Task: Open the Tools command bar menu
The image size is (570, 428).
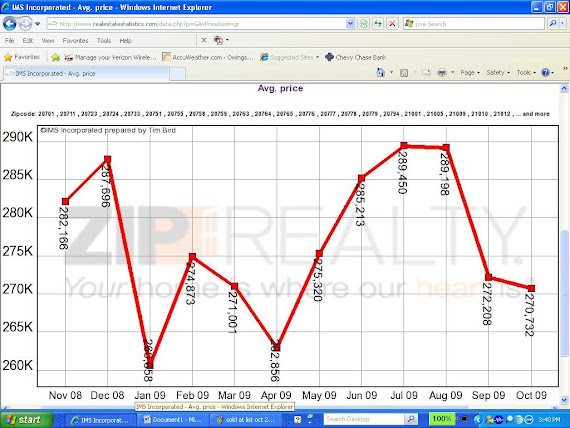Action: pyautogui.click(x=526, y=73)
